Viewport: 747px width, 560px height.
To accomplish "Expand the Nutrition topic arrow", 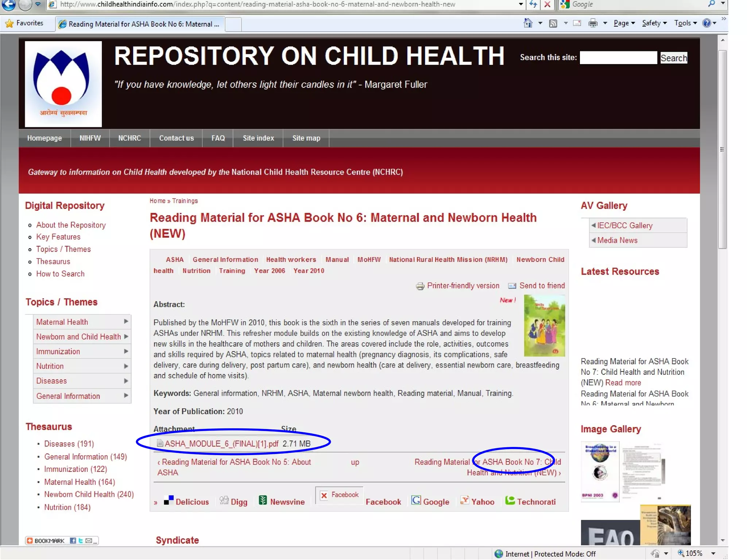I will click(x=126, y=366).
